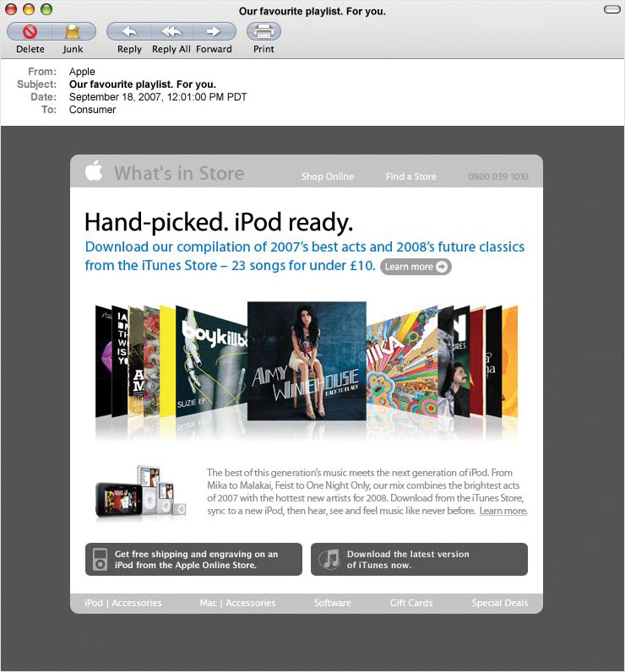Delete this email with the Delete icon

(30, 32)
